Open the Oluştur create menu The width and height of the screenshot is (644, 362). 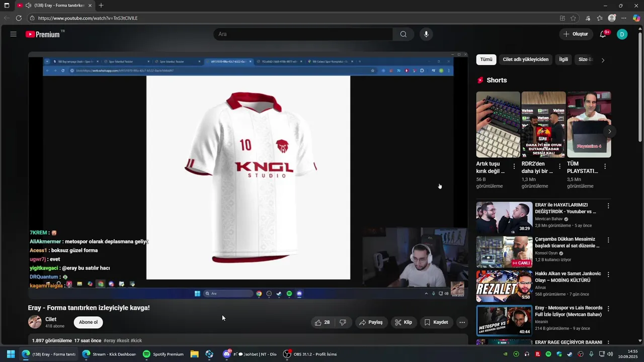click(576, 34)
